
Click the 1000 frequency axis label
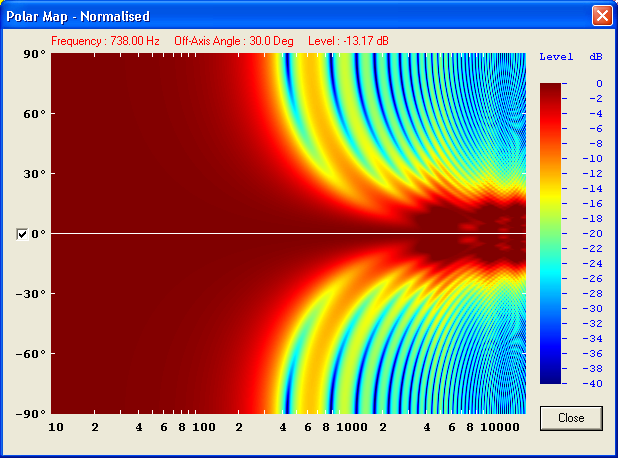point(352,427)
